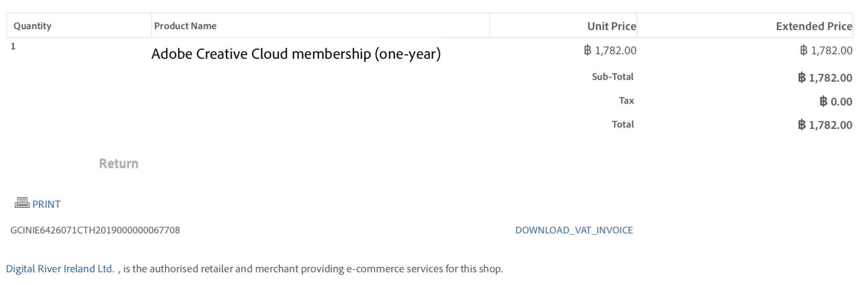This screenshot has height=285, width=868.
Task: Click the Sub-Total amount
Action: [825, 78]
